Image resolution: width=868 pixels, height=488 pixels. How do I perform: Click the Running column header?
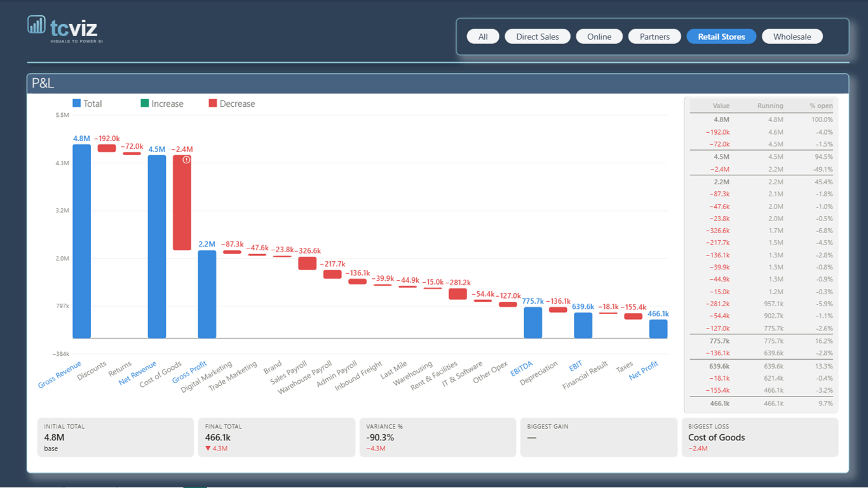tap(770, 106)
